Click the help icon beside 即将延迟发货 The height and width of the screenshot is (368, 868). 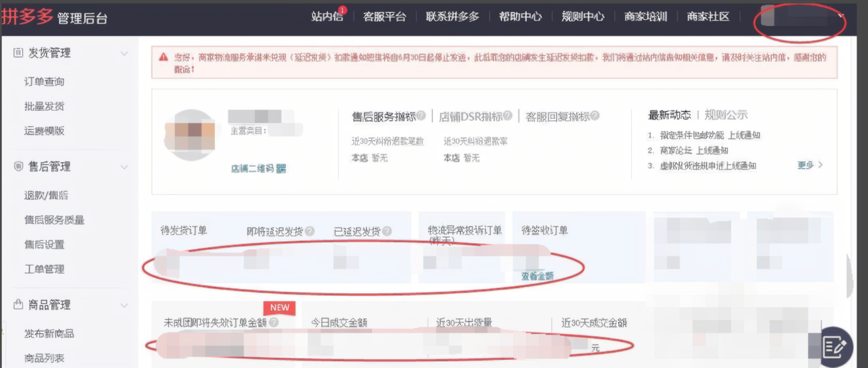310,231
